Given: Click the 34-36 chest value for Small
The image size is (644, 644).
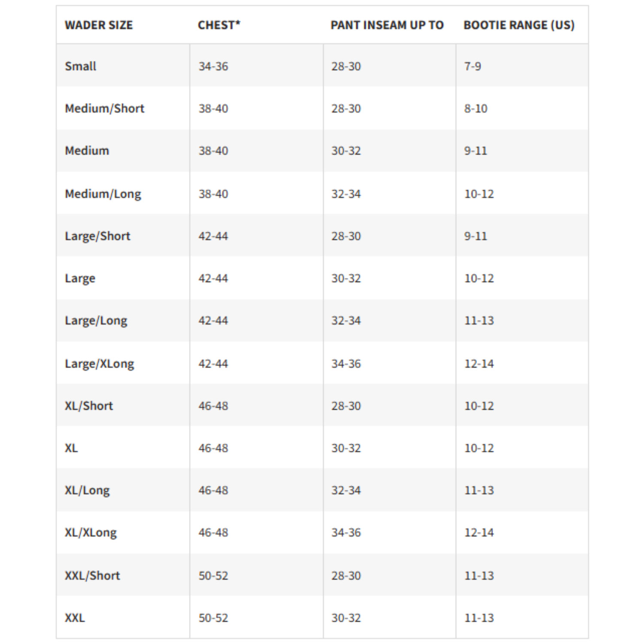Looking at the screenshot, I should pyautogui.click(x=213, y=67).
